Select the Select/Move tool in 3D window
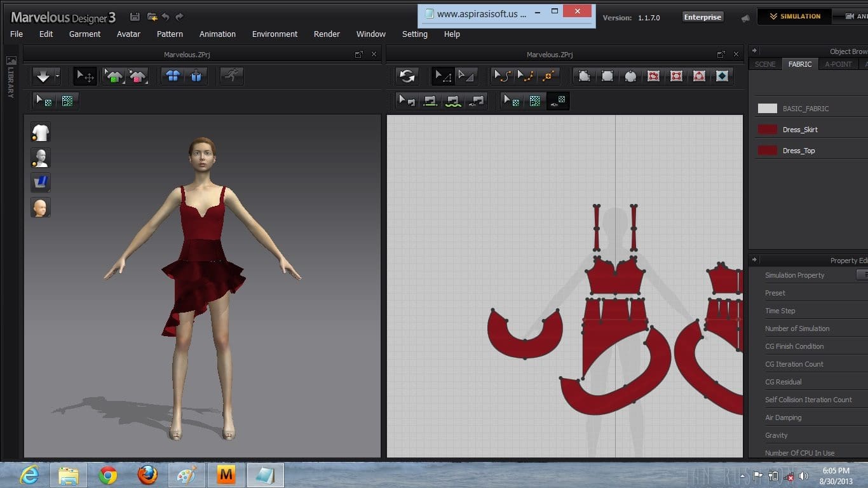Image resolution: width=868 pixels, height=488 pixels. [x=85, y=76]
